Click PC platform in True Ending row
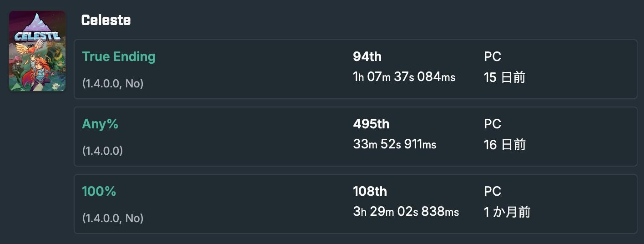 [x=493, y=56]
